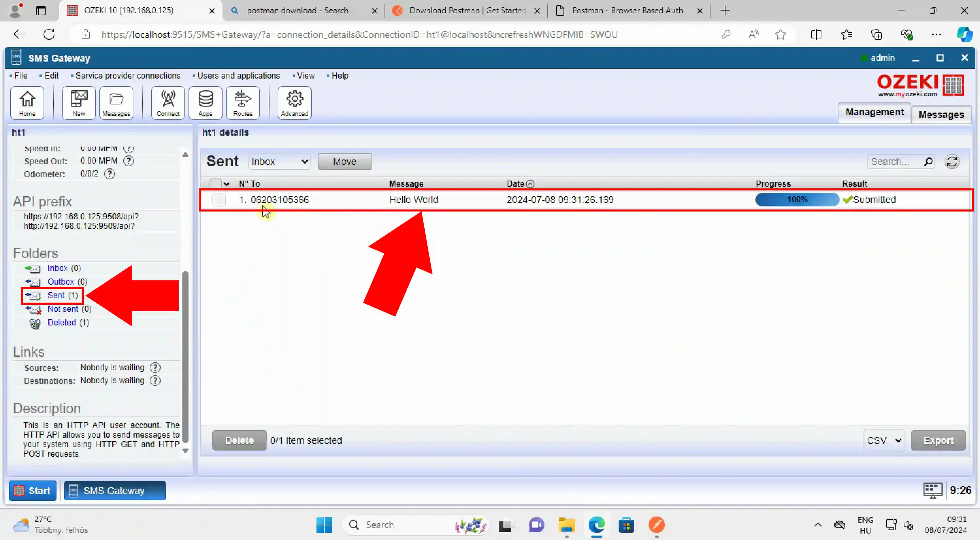Open Users and applications menu
980x540 pixels.
[x=238, y=76]
